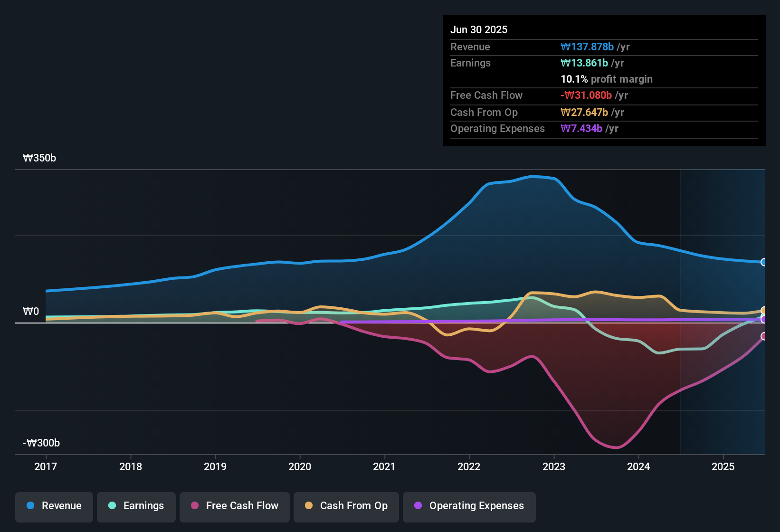Click the purple Operating Expenses legend dot
The height and width of the screenshot is (532, 780).
[x=418, y=506]
